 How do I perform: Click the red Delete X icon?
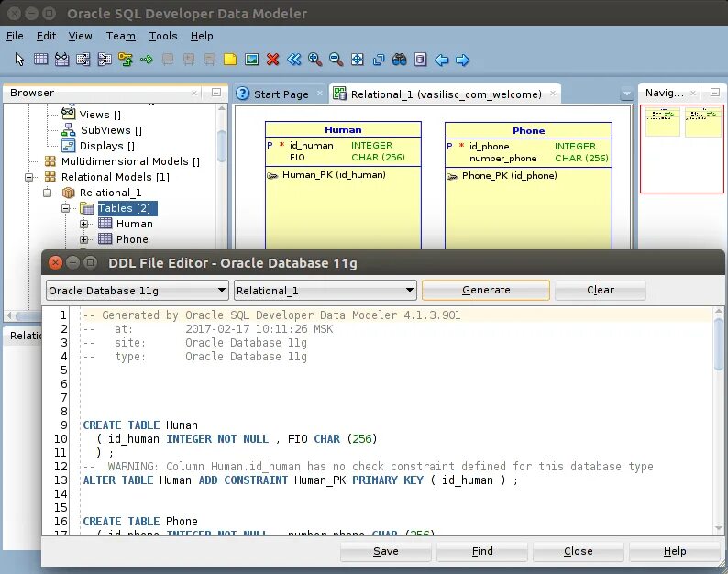coord(273,60)
